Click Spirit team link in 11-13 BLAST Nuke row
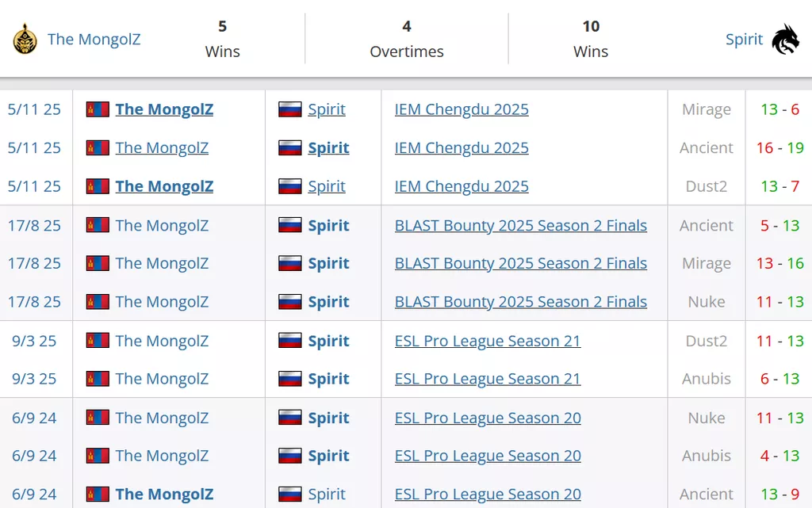The width and height of the screenshot is (812, 508). pyautogui.click(x=328, y=302)
